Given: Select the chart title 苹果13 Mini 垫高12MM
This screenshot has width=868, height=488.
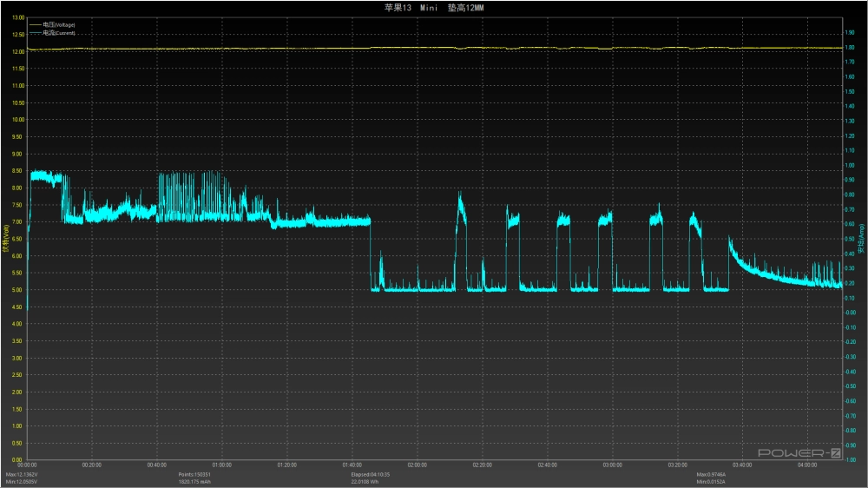Looking at the screenshot, I should (x=434, y=8).
